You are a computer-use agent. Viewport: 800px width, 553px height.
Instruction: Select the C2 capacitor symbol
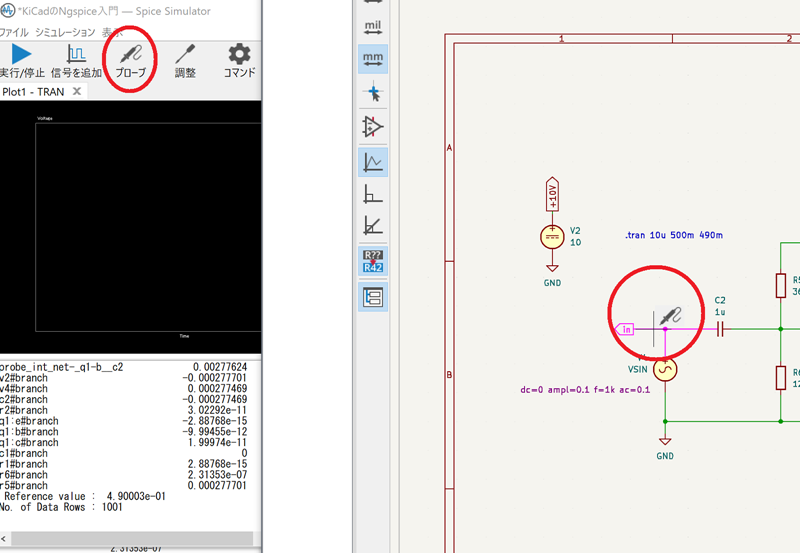coord(720,330)
